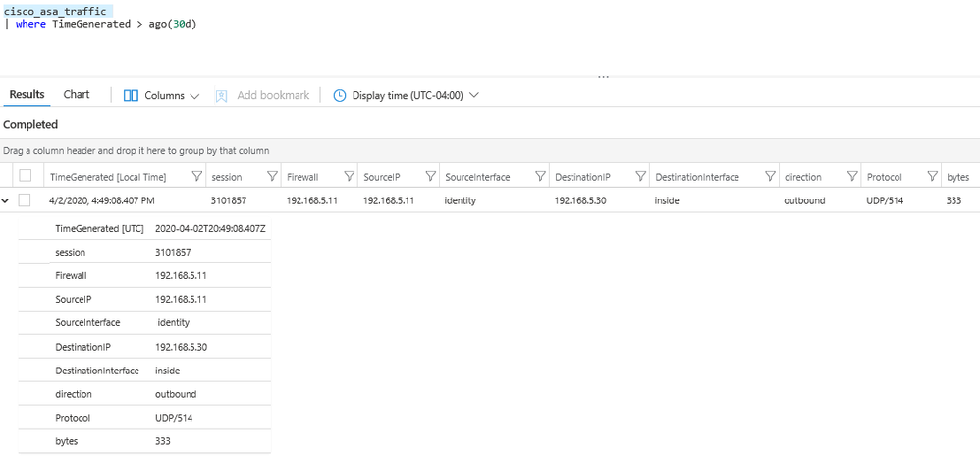The height and width of the screenshot is (456, 980).
Task: Click into the query editor on cisco_asa_traffic
Action: [56, 12]
